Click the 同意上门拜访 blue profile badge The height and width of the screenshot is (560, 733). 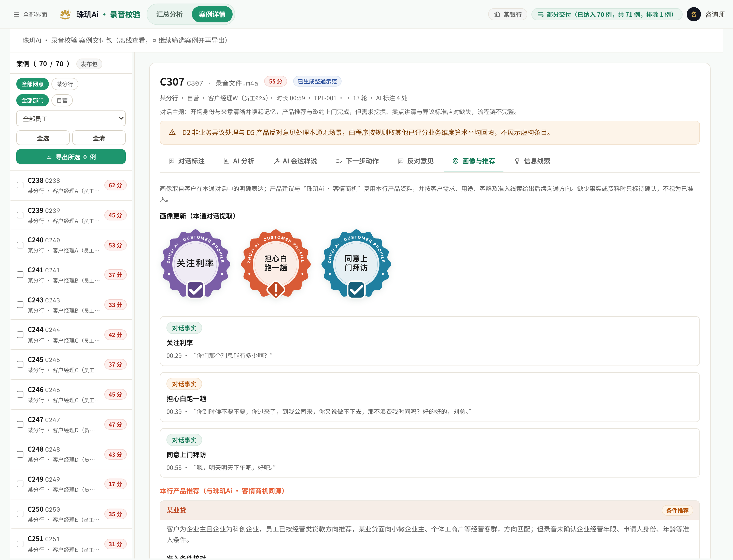[x=356, y=264]
